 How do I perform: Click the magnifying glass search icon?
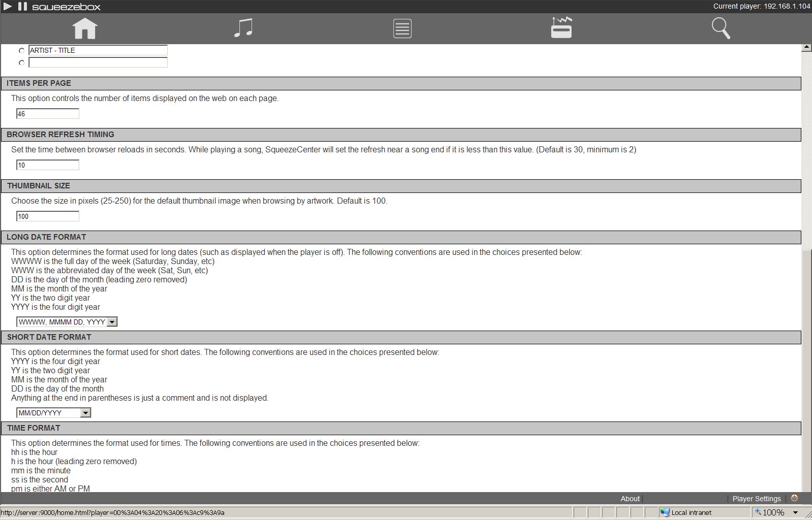click(721, 28)
